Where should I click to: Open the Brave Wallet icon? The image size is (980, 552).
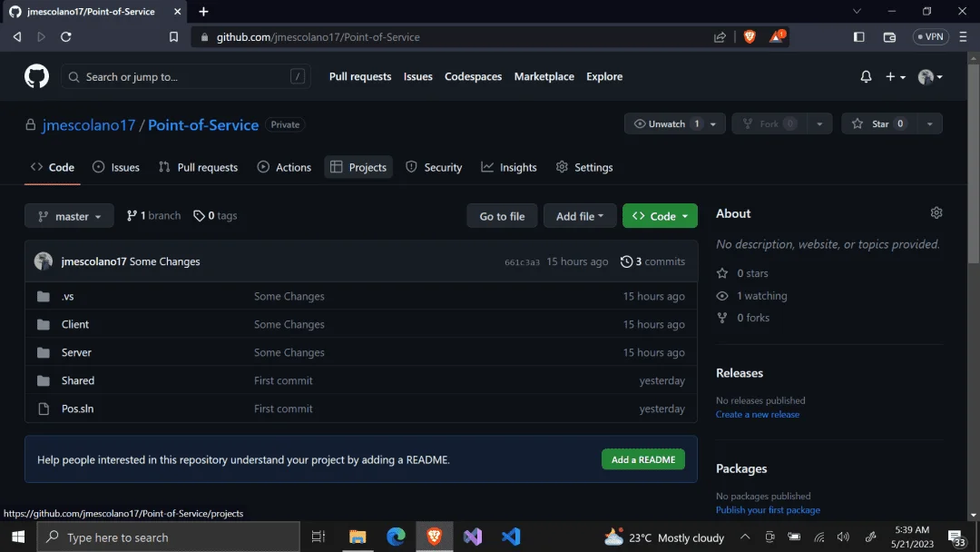click(889, 37)
